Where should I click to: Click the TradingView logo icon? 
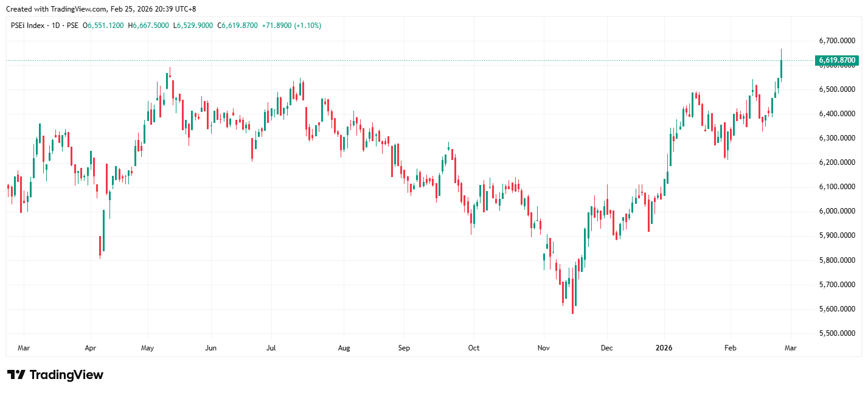coord(16,375)
